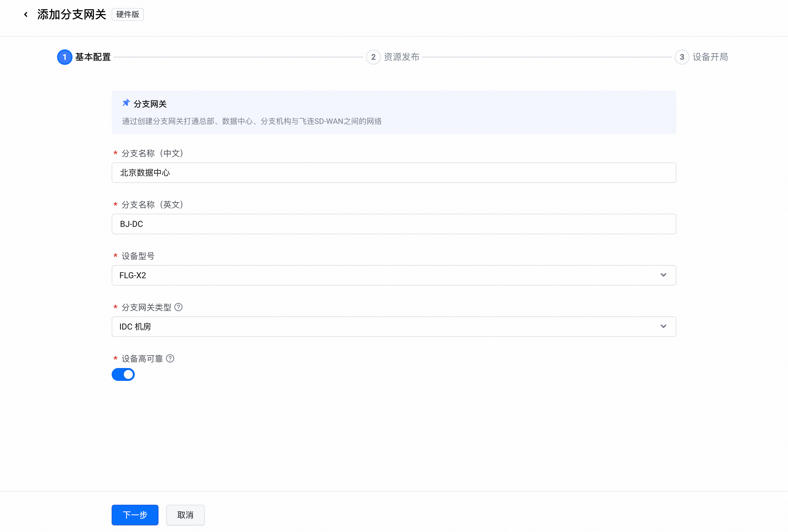Go to step 2 资源发布
This screenshot has width=788, height=532.
click(x=393, y=57)
